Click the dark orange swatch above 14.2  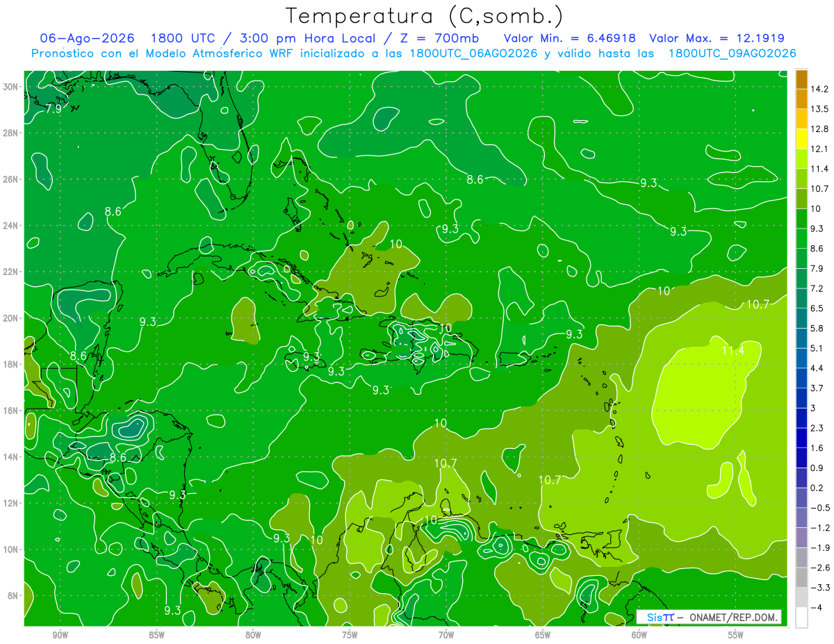(801, 79)
